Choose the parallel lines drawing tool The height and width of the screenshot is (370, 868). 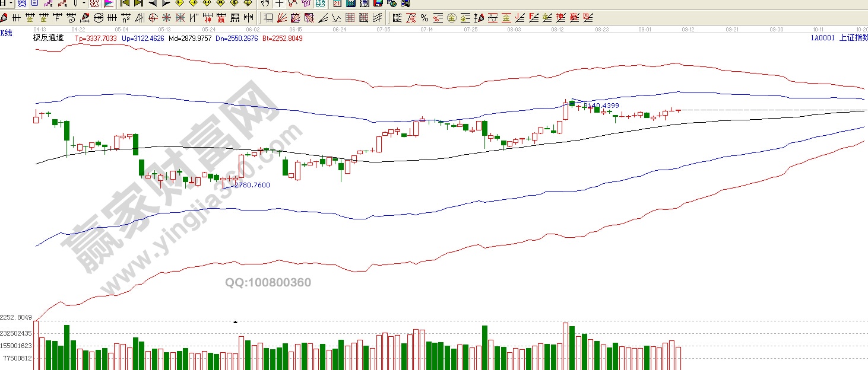pos(376,18)
